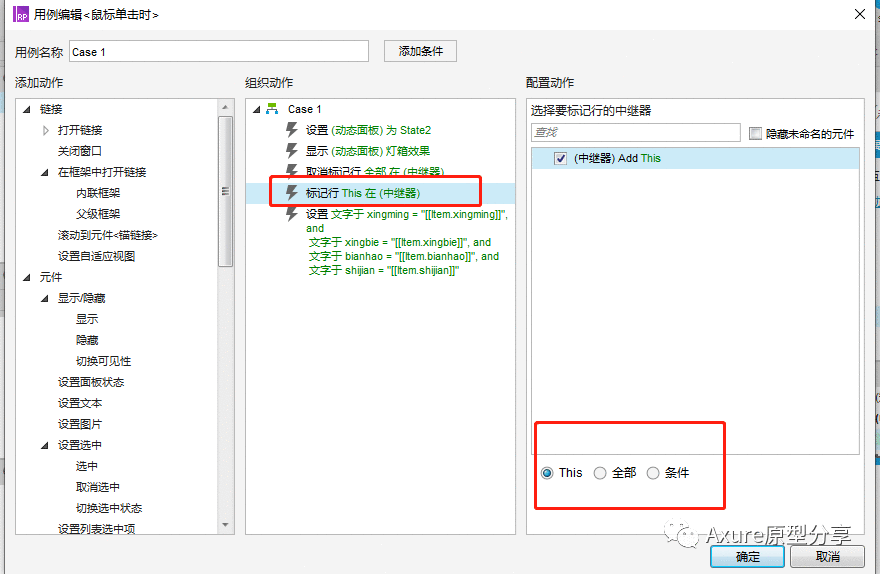The height and width of the screenshot is (574, 880).
Task: Expand the 打开链接 tree node
Action: point(45,130)
